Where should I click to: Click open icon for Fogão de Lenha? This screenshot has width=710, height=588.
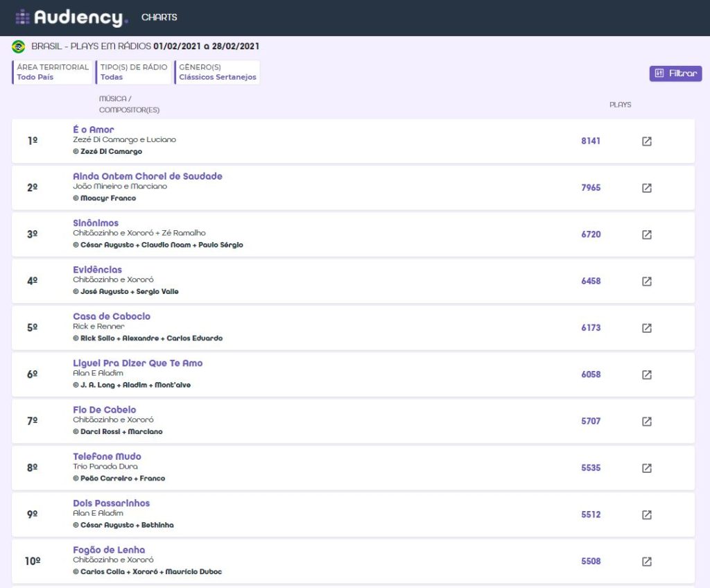[646, 562]
